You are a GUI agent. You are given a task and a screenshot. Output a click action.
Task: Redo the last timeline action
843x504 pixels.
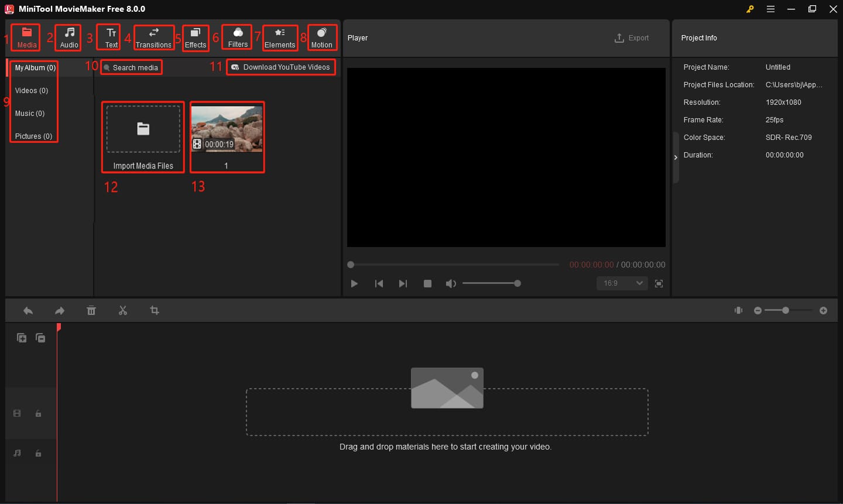pyautogui.click(x=60, y=311)
